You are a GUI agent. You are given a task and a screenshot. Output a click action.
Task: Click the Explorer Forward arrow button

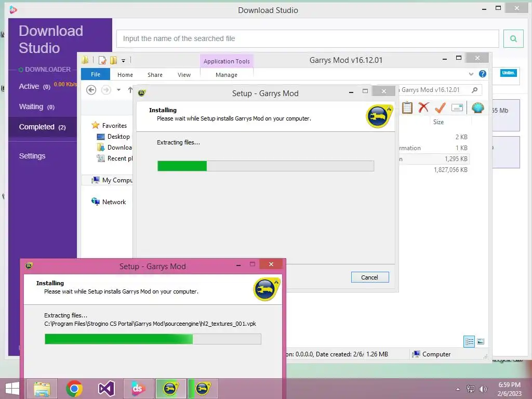pyautogui.click(x=106, y=90)
